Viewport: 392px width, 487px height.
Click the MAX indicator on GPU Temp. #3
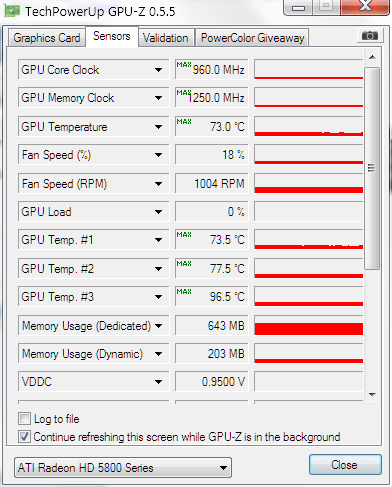(184, 292)
